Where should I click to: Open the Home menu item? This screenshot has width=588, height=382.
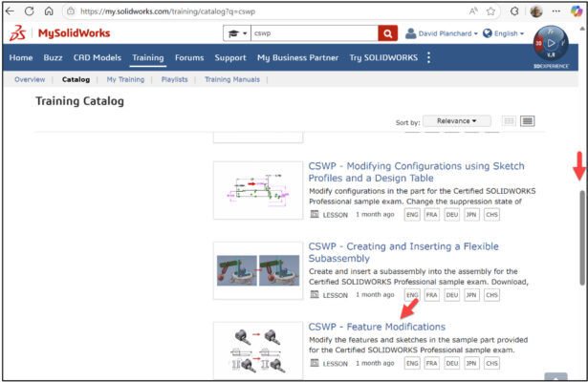[21, 57]
